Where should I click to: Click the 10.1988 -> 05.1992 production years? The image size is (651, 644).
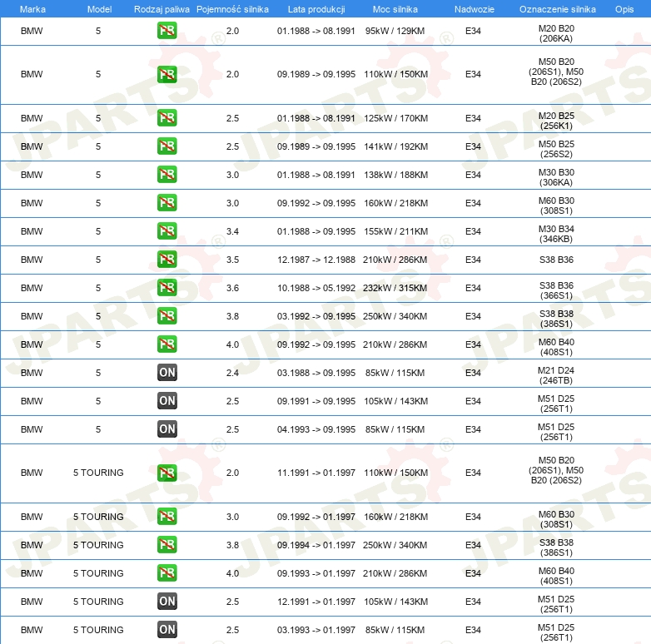click(x=316, y=288)
